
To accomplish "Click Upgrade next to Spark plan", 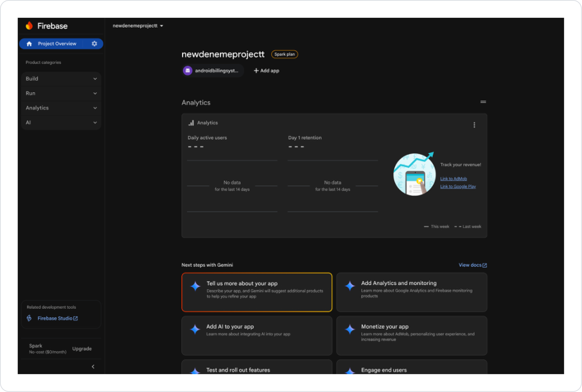I will [x=82, y=349].
